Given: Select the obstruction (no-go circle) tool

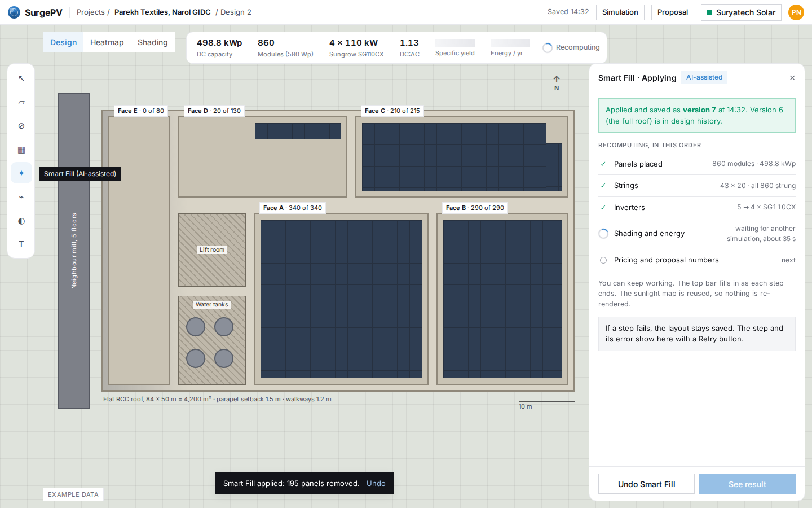Looking at the screenshot, I should pyautogui.click(x=21, y=126).
